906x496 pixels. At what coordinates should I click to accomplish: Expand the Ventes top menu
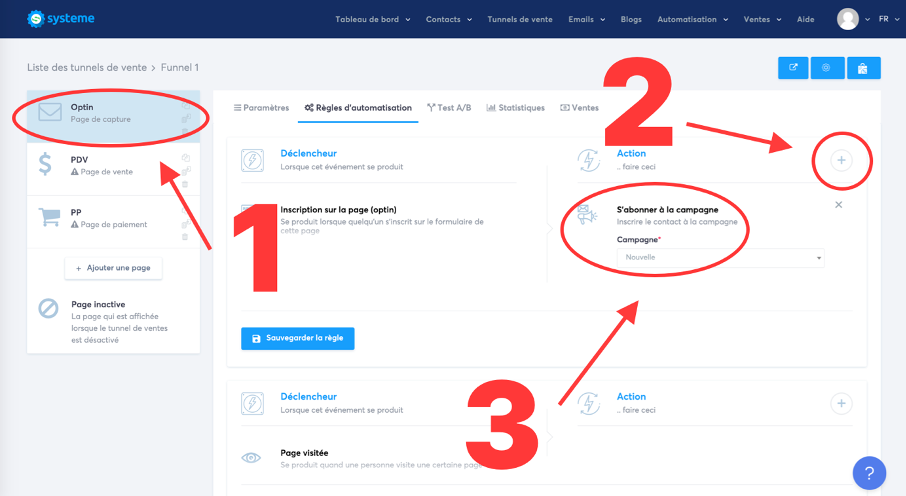pyautogui.click(x=762, y=19)
